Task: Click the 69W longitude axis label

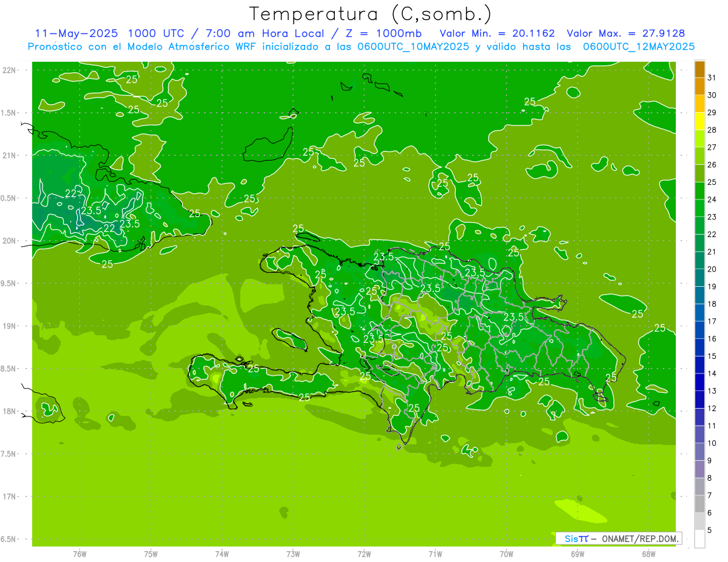Action: tap(578, 554)
